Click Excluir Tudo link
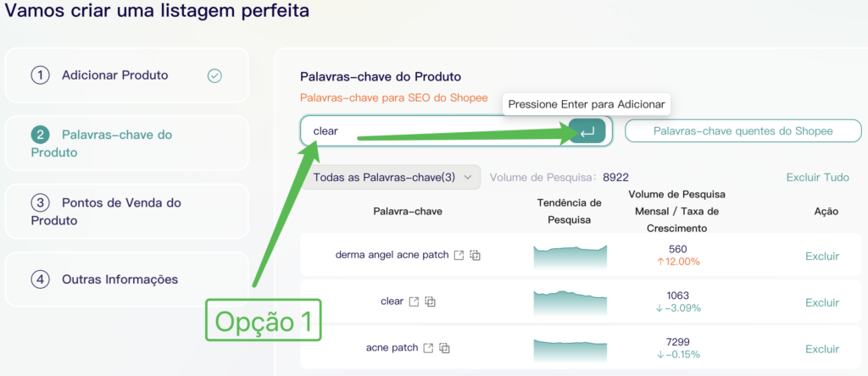Viewport: 868px width, 376px height. 817,177
